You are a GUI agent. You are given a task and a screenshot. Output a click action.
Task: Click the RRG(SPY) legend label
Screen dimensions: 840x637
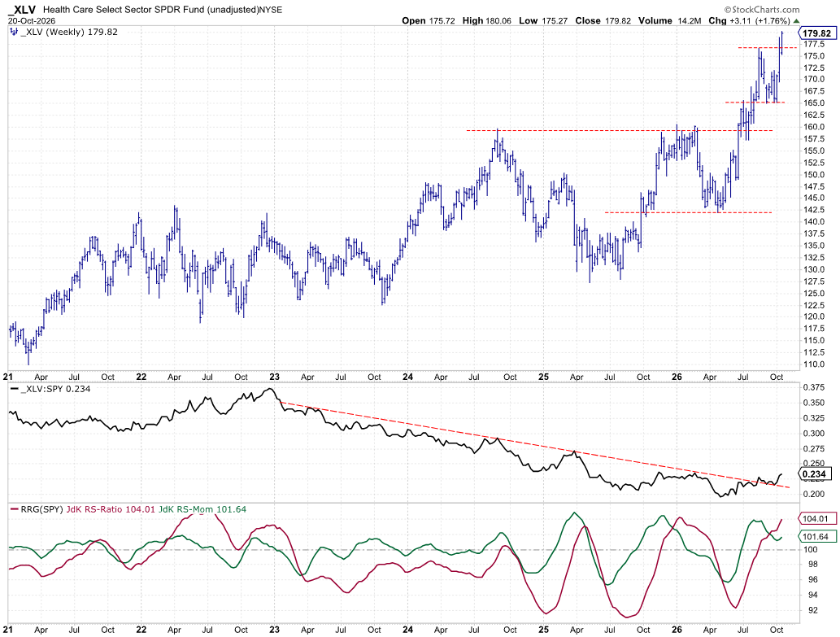[x=41, y=509]
